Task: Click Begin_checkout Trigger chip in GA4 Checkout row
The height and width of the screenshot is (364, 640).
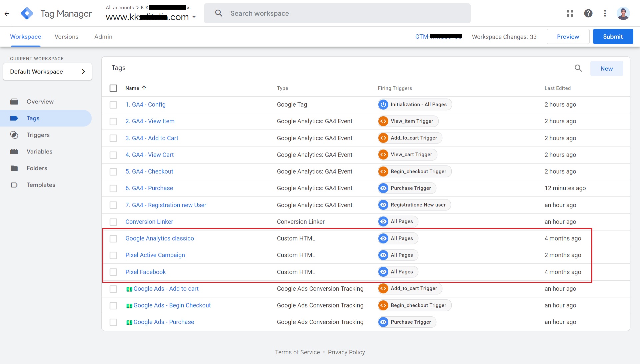Action: point(415,172)
